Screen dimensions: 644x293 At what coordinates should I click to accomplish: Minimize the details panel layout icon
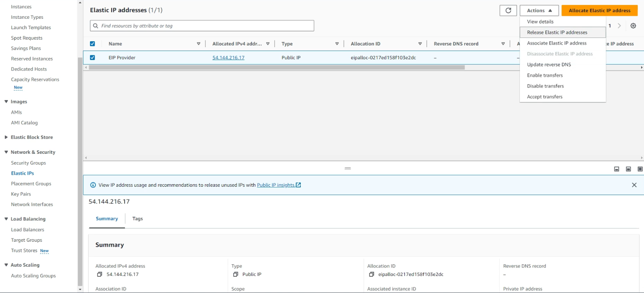[617, 169]
